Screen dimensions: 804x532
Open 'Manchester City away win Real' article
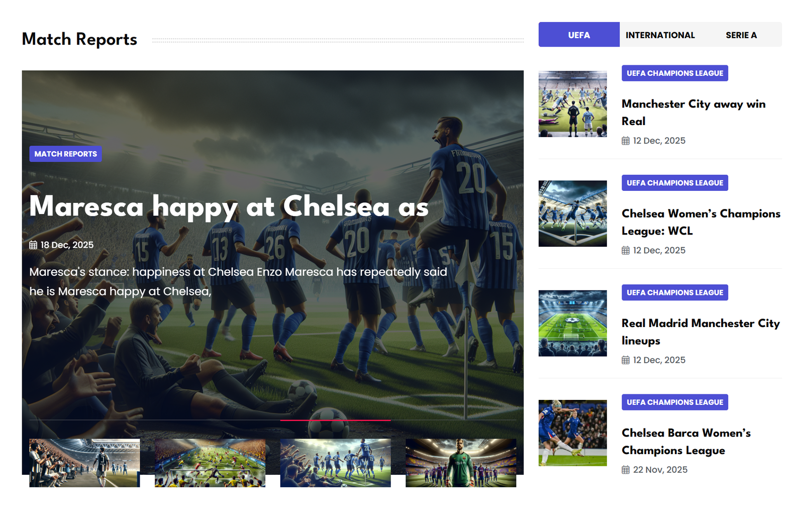[693, 113]
